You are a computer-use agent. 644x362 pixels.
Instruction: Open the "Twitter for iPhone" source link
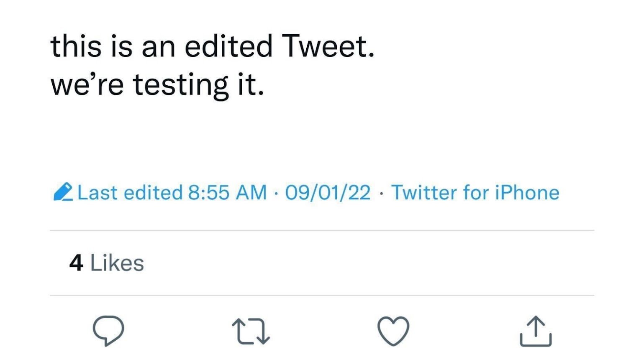pyautogui.click(x=475, y=193)
